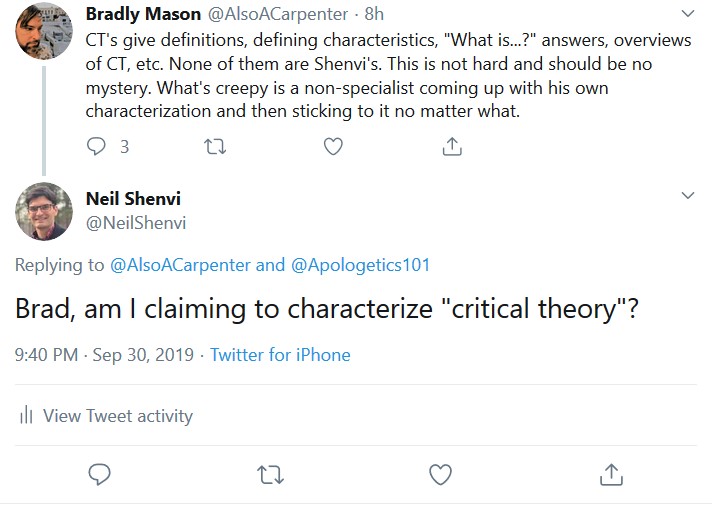
Task: Retweet Bradly Mason's tweet
Action: click(x=215, y=146)
